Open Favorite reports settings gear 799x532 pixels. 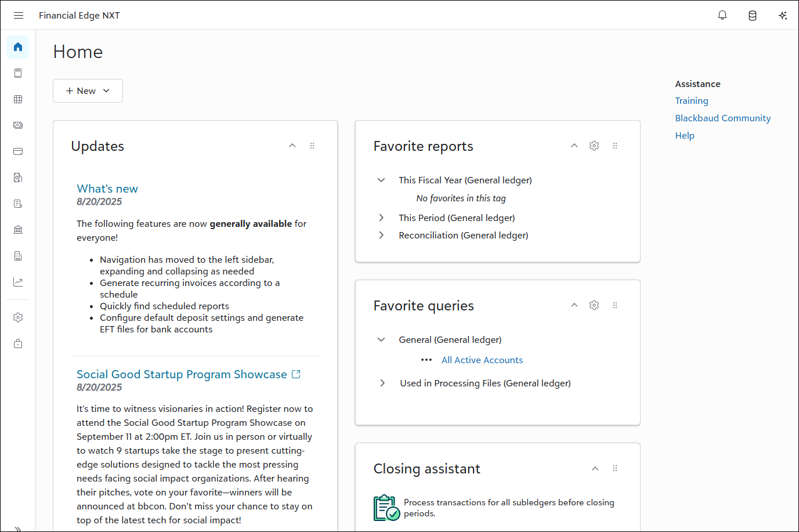[594, 146]
